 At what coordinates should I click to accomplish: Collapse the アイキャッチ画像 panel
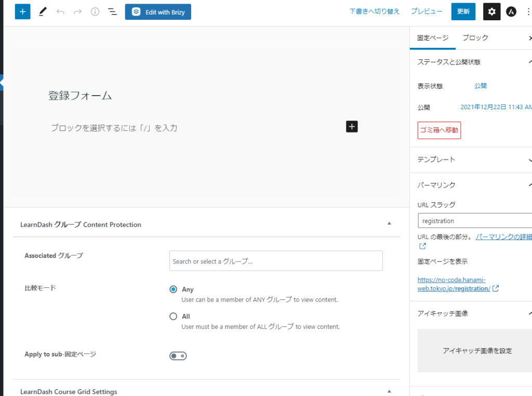point(471,313)
